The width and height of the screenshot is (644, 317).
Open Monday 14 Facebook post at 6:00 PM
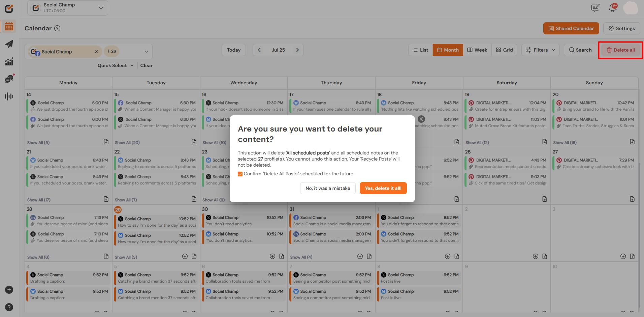(x=68, y=122)
